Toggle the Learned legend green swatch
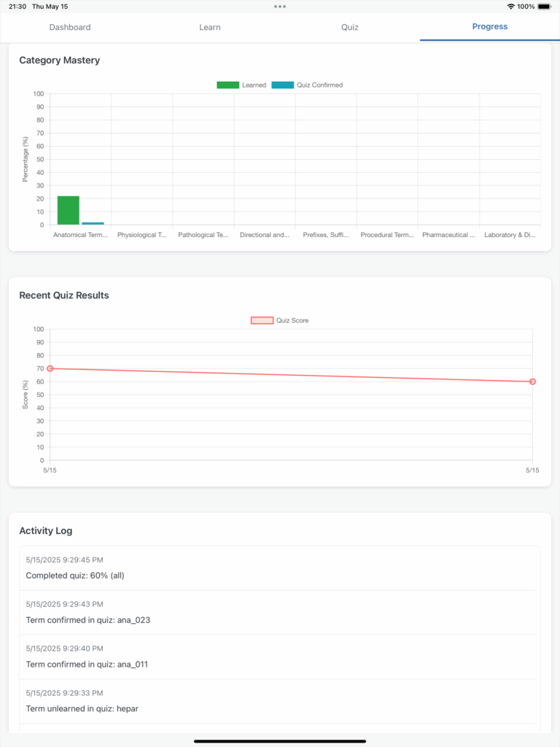 pyautogui.click(x=227, y=85)
